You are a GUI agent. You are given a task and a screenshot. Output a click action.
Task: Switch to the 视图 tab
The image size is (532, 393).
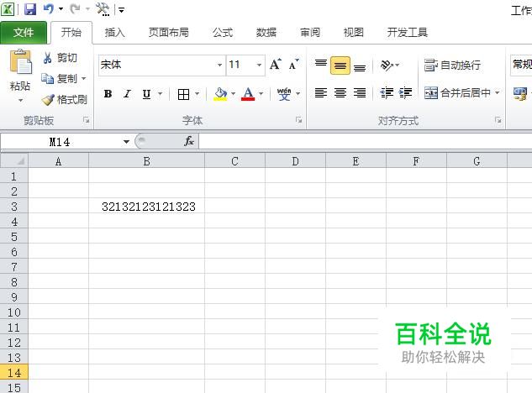[354, 33]
